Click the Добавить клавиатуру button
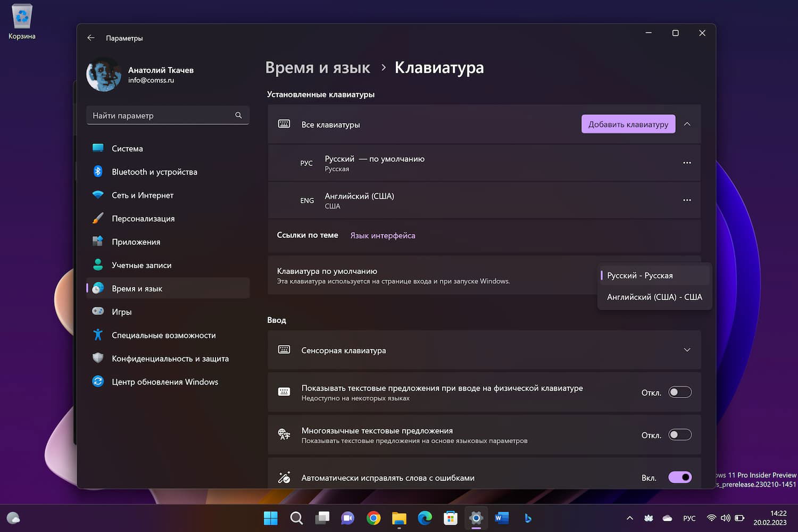This screenshot has height=532, width=798. coord(628,124)
